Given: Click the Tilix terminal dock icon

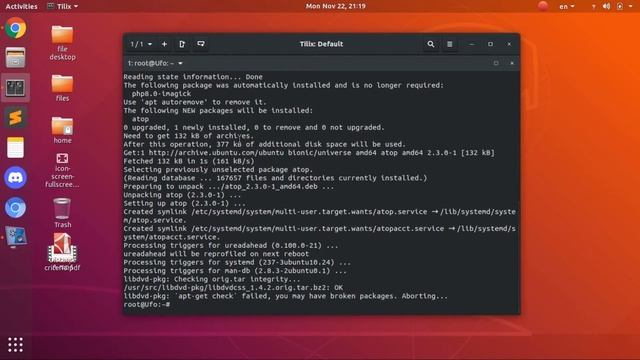Looking at the screenshot, I should click(x=16, y=88).
